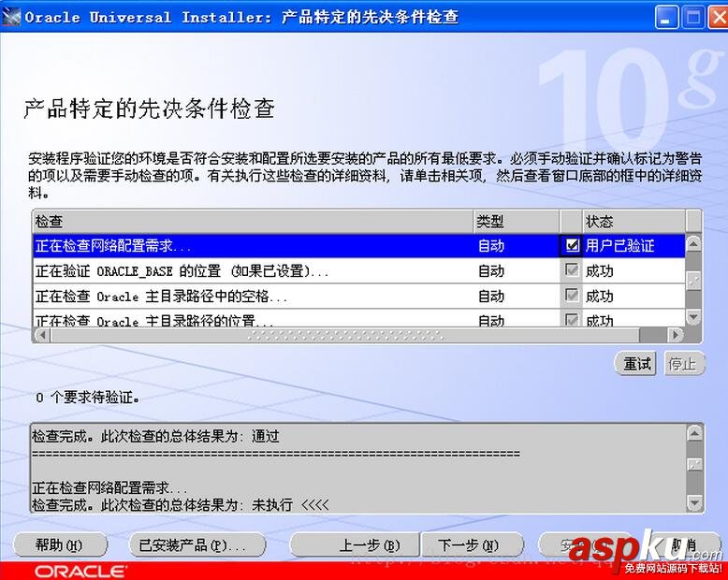
Task: Click the checks table vertical scrollbar thumb
Action: coord(693,281)
